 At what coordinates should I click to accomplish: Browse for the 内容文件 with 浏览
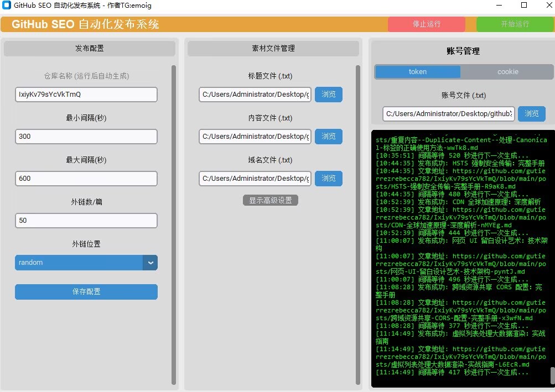329,137
